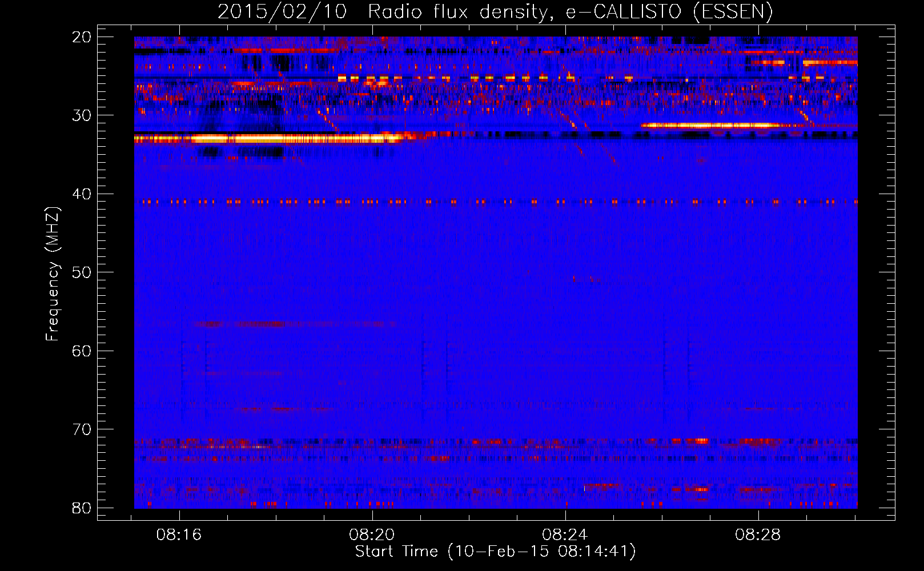Viewport: 924px width, 571px height.
Task: Click the Start Time axis caption
Action: (x=495, y=552)
